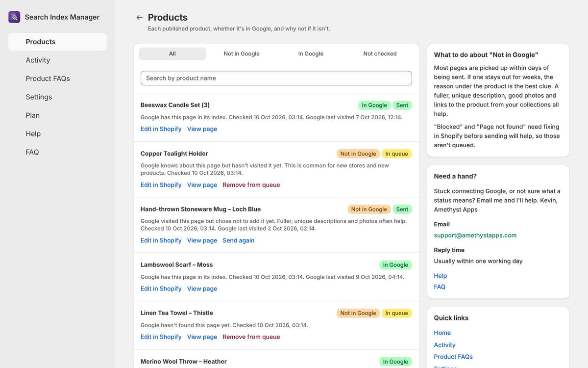View page for Hand-thrown Stoneware Mug
This screenshot has width=588, height=368.
[x=202, y=240]
